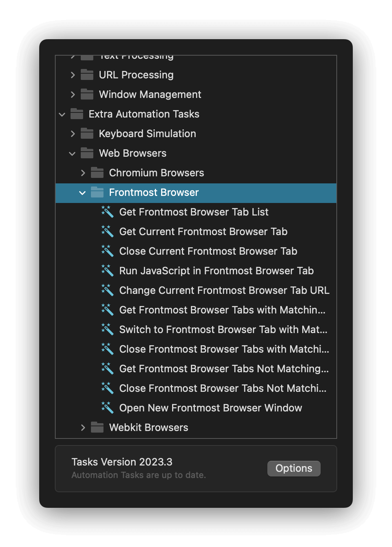Click the Frontmost Browser folder icon

[96, 192]
